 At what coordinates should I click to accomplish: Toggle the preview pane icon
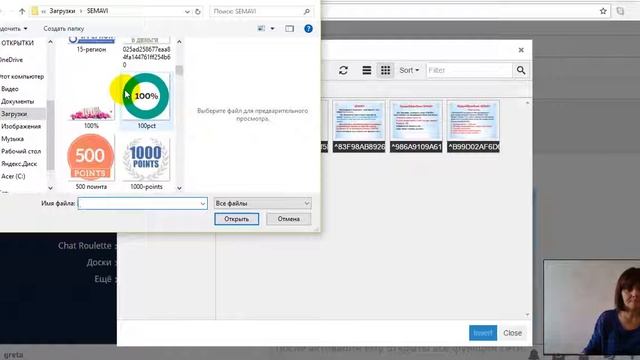click(x=289, y=29)
